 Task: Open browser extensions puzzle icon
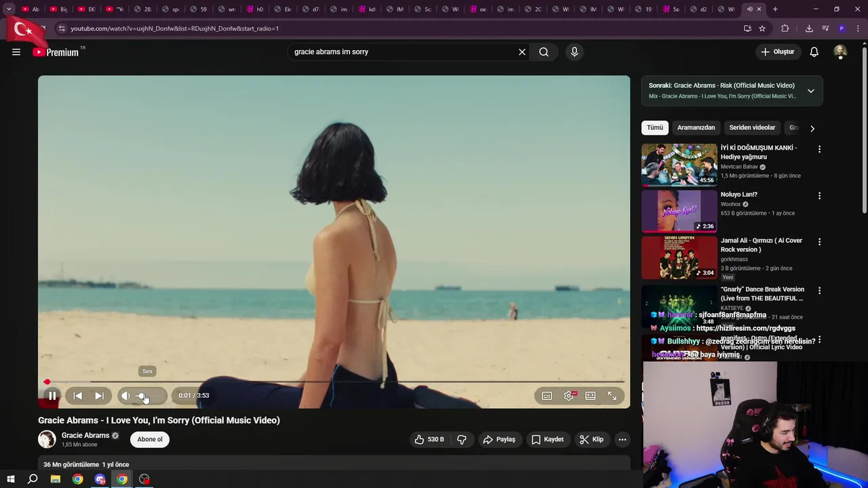click(x=785, y=28)
